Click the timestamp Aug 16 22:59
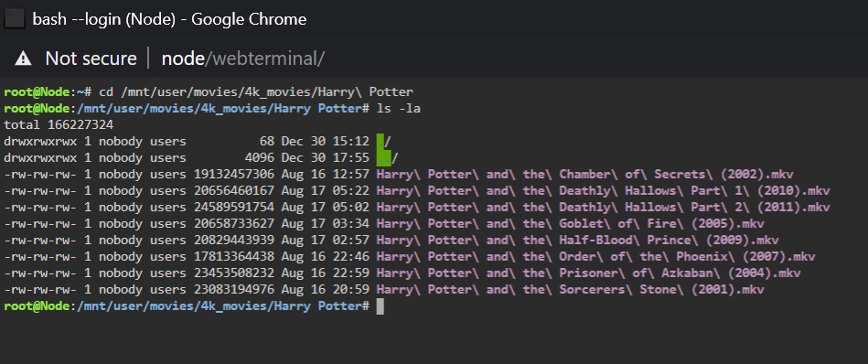This screenshot has width=868, height=364. click(x=325, y=273)
